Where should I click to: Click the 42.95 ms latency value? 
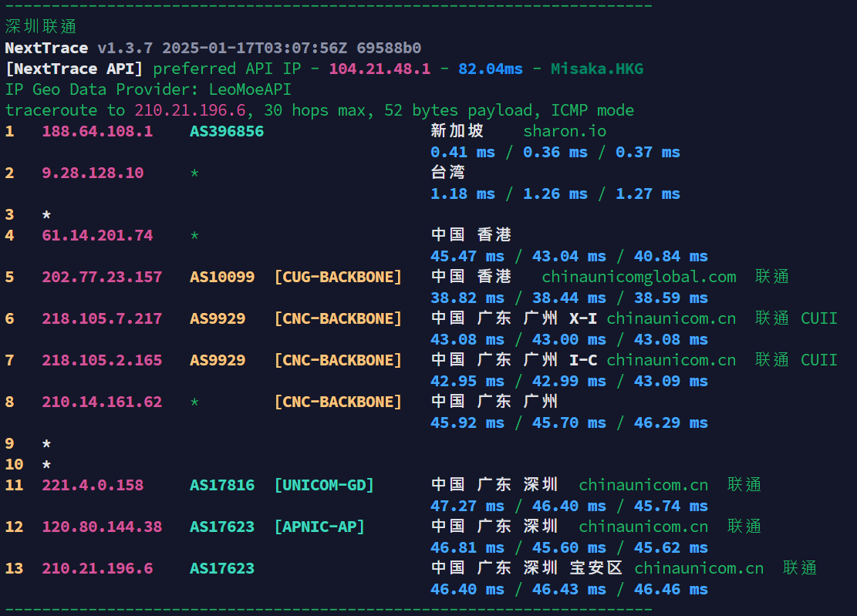click(467, 381)
